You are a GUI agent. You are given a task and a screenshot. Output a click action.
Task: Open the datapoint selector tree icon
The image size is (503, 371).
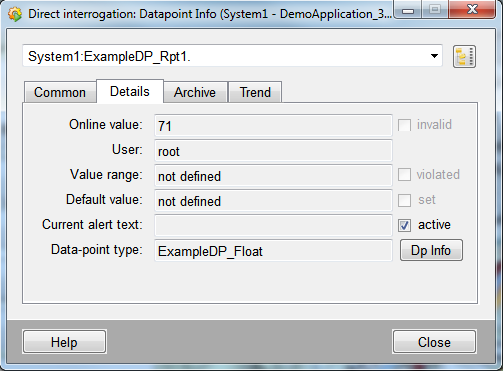click(x=464, y=57)
